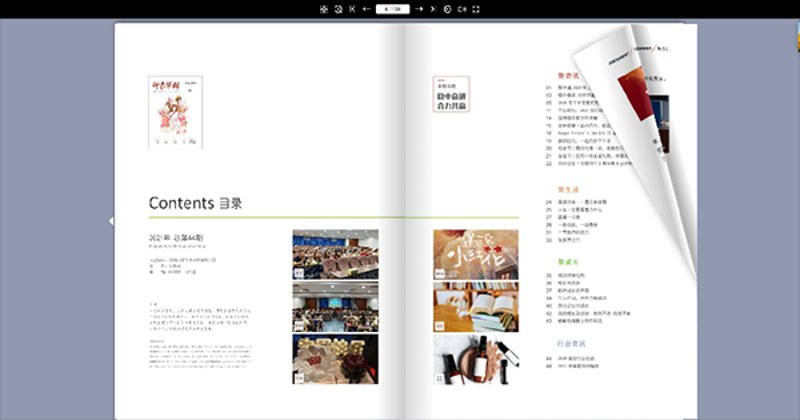This screenshot has width=800, height=420.
Task: Jump to the last page
Action: pos(433,9)
